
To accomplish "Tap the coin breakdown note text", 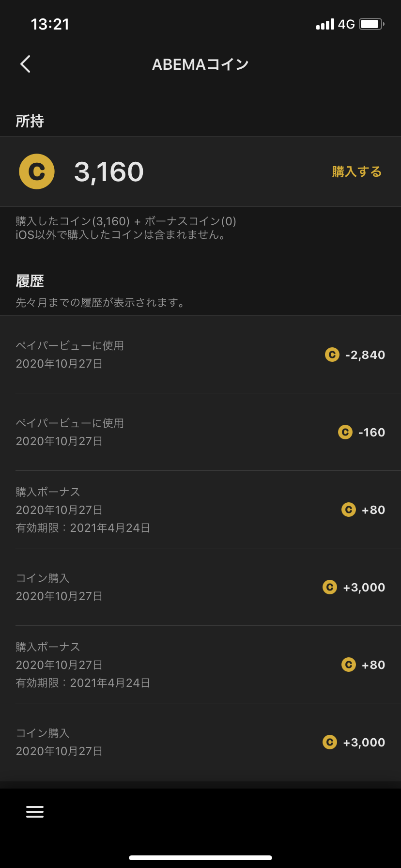I will 126,228.
